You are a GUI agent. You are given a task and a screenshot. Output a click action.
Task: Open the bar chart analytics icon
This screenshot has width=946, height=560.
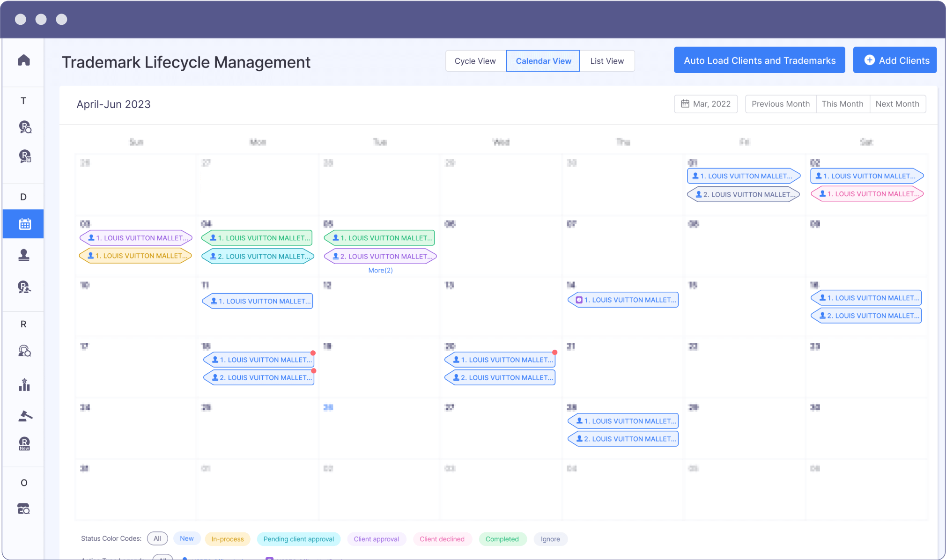(24, 385)
